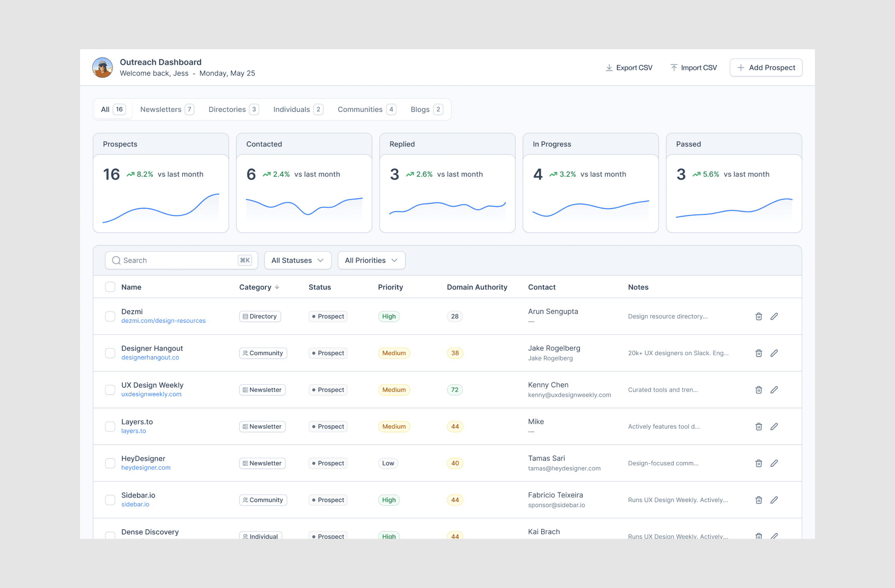The height and width of the screenshot is (588, 895).
Task: Delete the Sidebar.io prospect
Action: (759, 500)
